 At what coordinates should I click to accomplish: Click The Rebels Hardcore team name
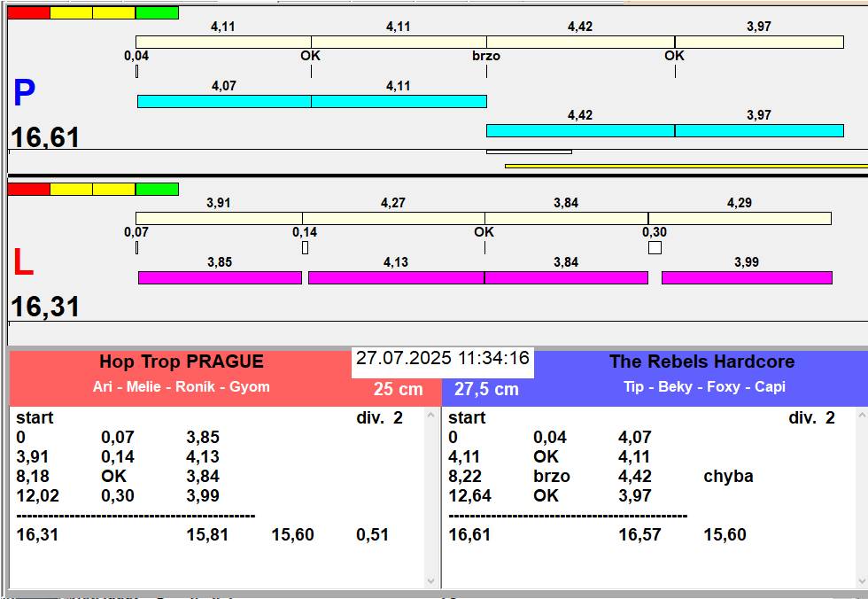(701, 362)
